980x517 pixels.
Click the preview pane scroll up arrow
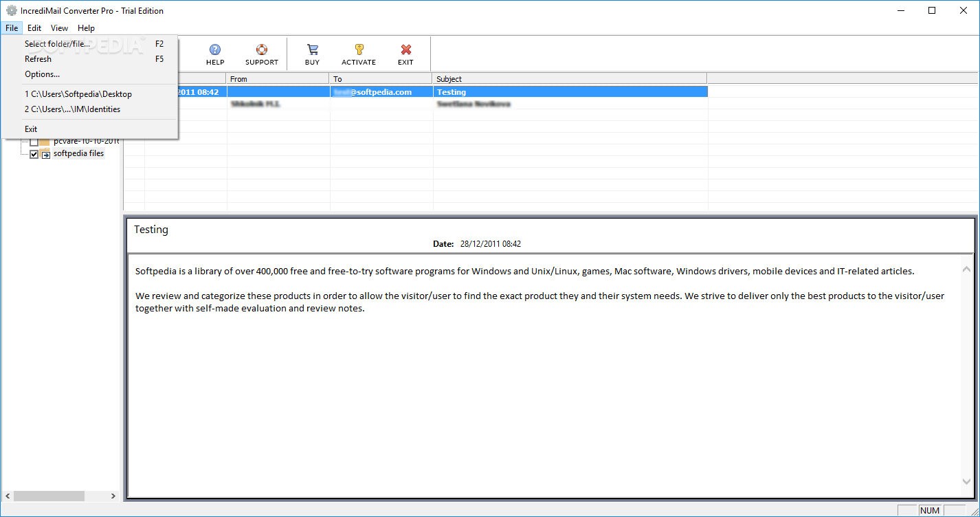click(x=967, y=269)
